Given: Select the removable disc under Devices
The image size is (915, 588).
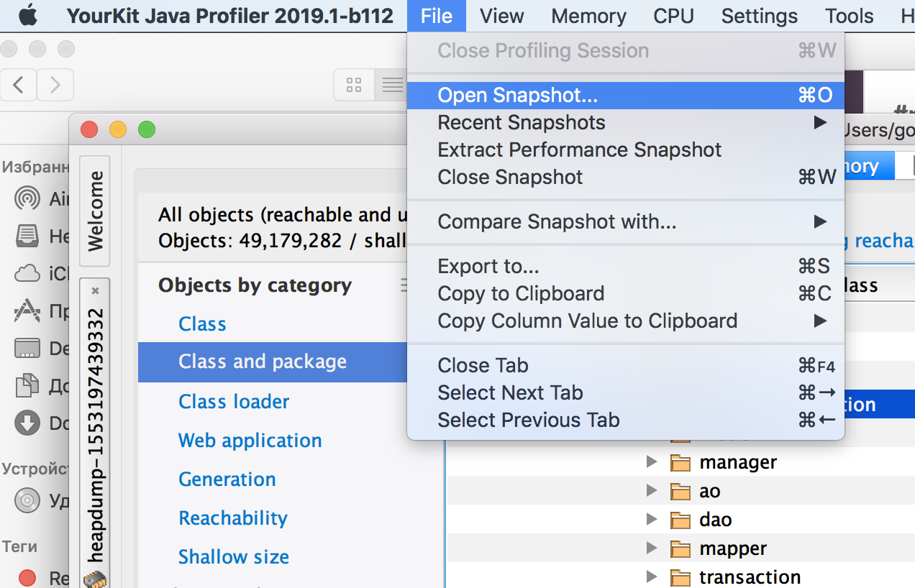Looking at the screenshot, I should [x=26, y=501].
